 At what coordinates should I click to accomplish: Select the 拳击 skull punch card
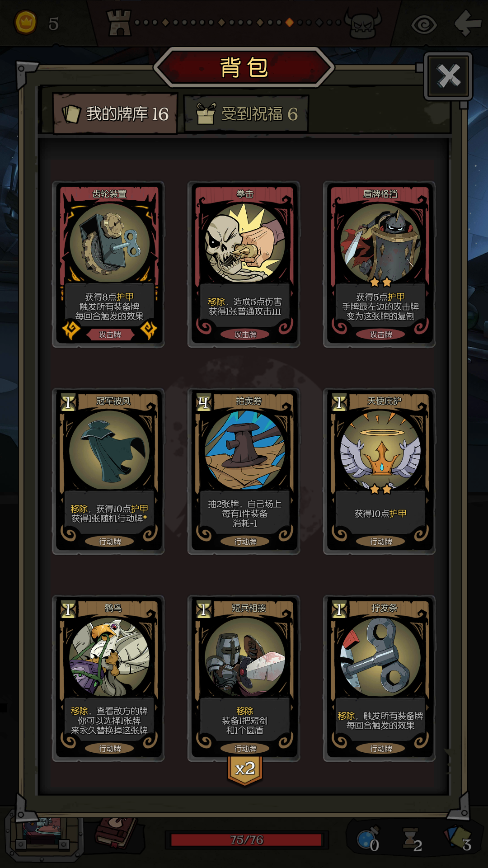pyautogui.click(x=244, y=264)
